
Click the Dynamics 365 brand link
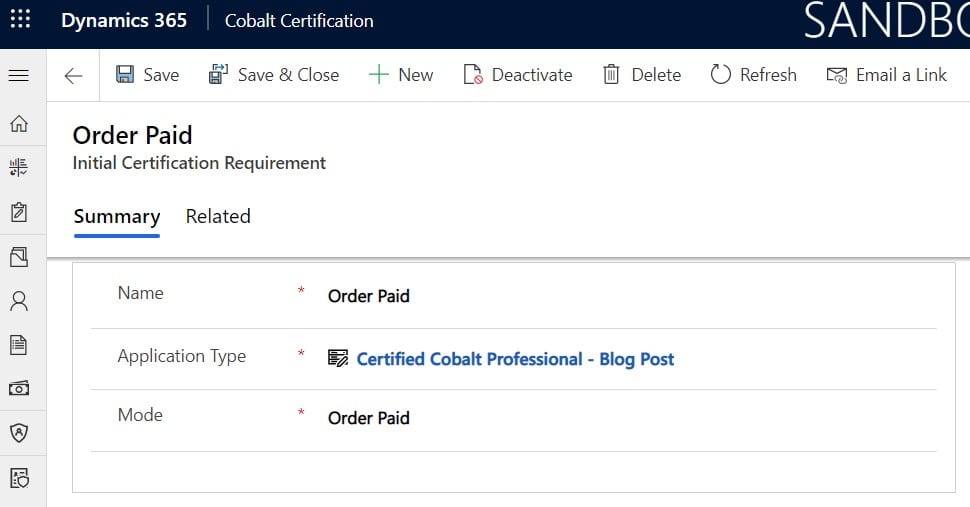click(124, 20)
